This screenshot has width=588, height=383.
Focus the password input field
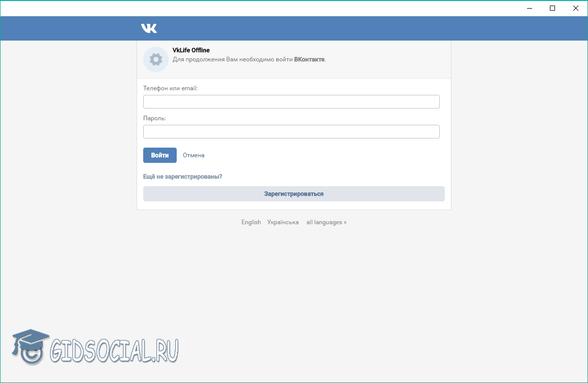coord(291,132)
